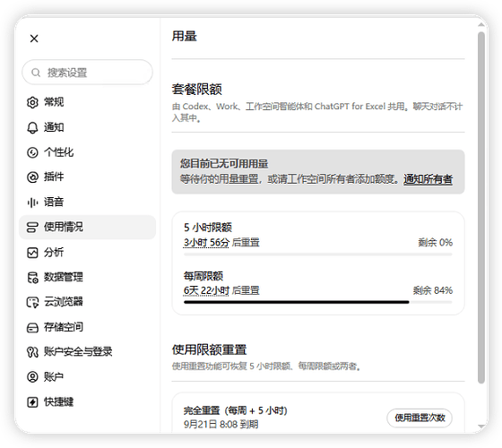Select the 云浏览器 icon
Screen dimensions: 502x448
coord(32,302)
